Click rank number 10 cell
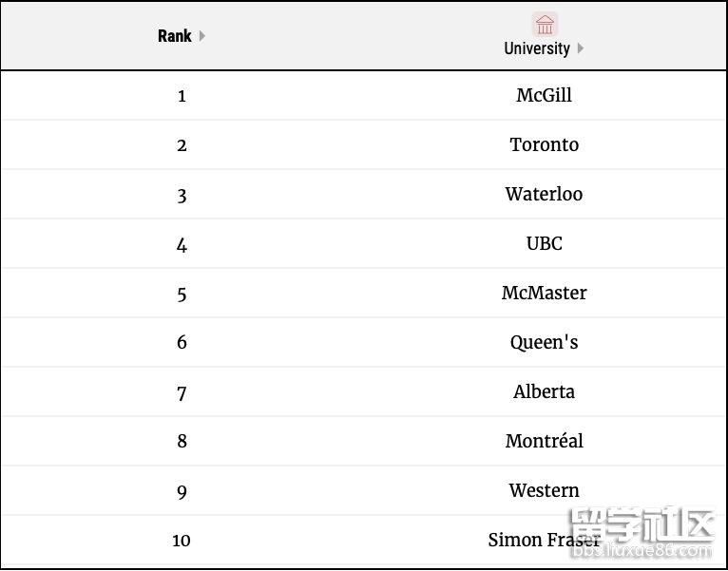 (182, 541)
